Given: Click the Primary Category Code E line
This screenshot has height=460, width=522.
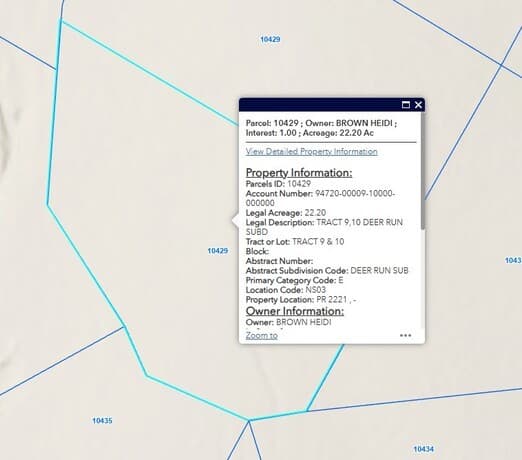Looking at the screenshot, I should (x=294, y=280).
